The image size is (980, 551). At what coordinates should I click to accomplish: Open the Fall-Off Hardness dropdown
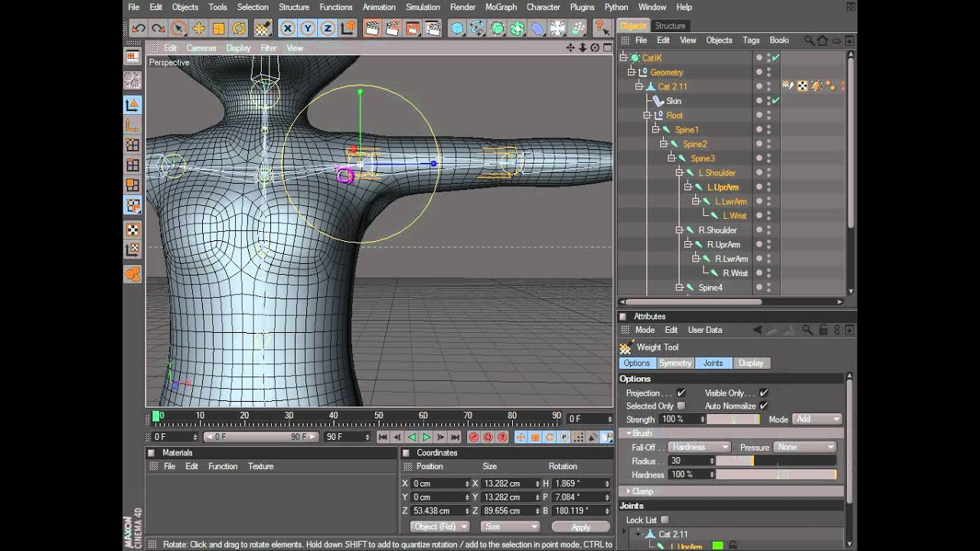pyautogui.click(x=700, y=447)
